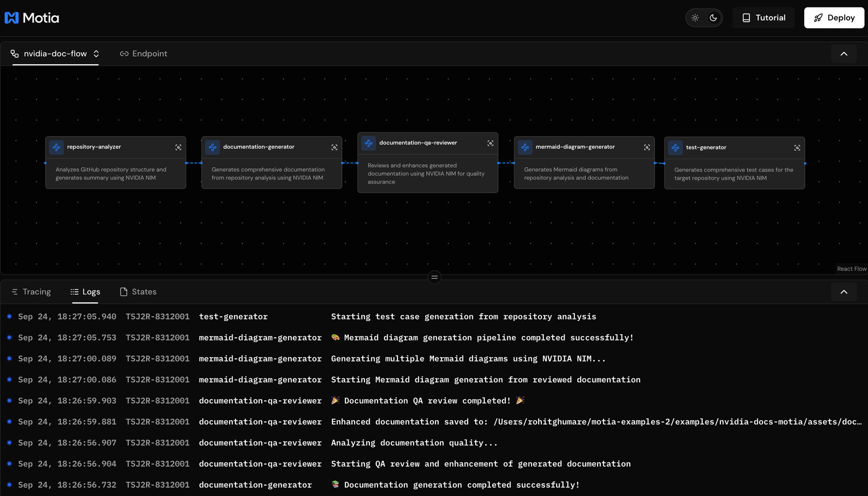Collapse the top flow panel chevron
Screen dimensions: 868x496
[844, 54]
